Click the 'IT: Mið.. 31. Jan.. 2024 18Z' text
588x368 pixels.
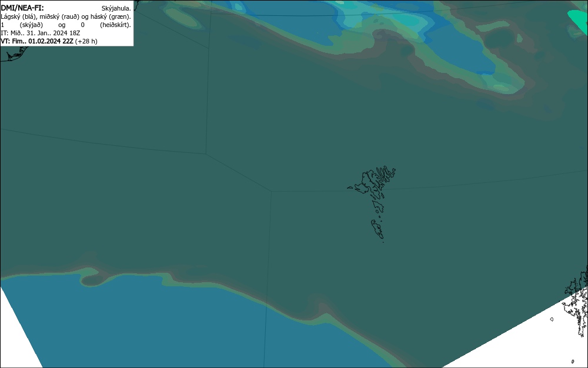pyautogui.click(x=41, y=33)
